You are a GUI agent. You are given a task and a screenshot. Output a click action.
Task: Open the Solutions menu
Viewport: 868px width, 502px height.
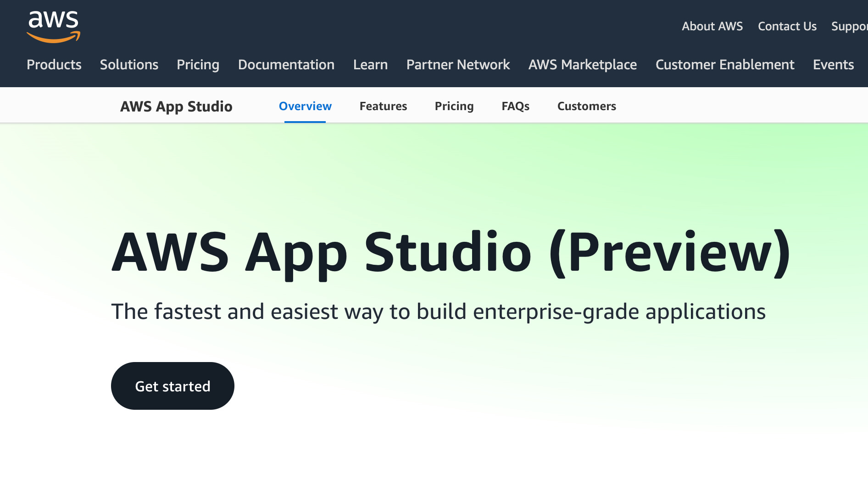coord(129,65)
